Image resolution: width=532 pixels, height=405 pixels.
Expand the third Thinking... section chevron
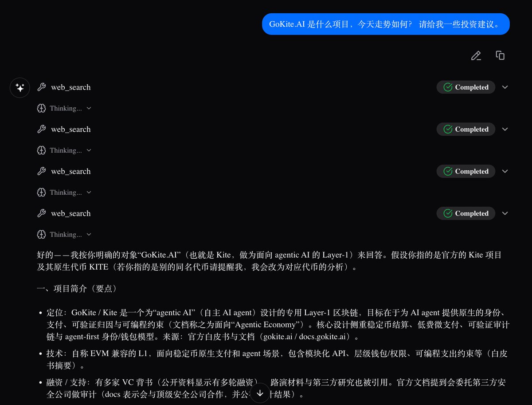(89, 193)
